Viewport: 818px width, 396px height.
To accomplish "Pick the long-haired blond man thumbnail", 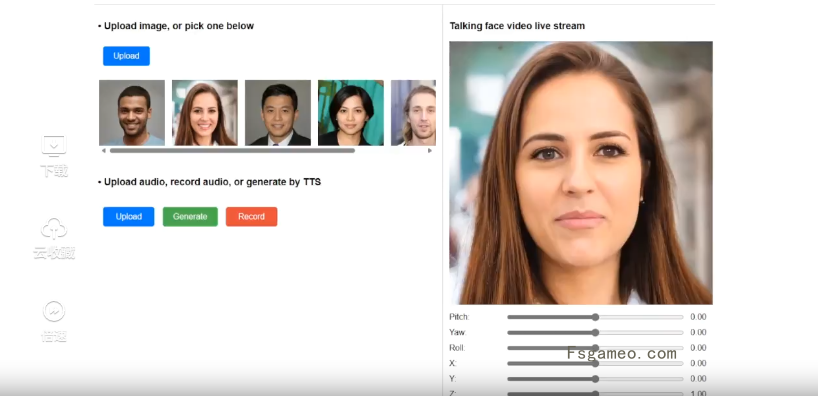I will click(x=413, y=113).
